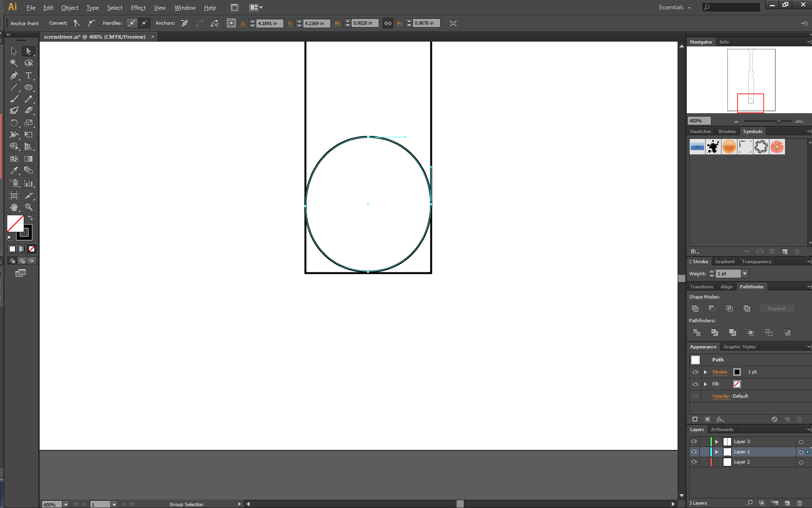
Task: Open the Object menu
Action: [x=70, y=7]
